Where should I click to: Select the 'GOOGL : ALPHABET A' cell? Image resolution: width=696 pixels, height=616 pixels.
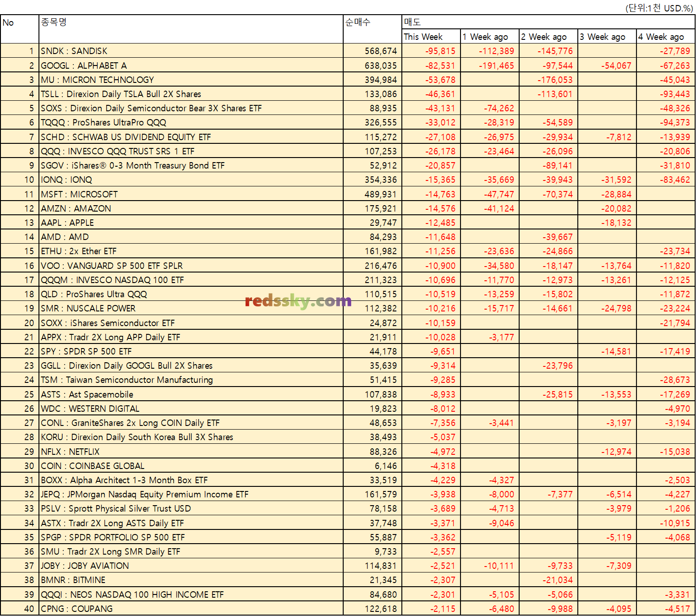tap(191, 65)
